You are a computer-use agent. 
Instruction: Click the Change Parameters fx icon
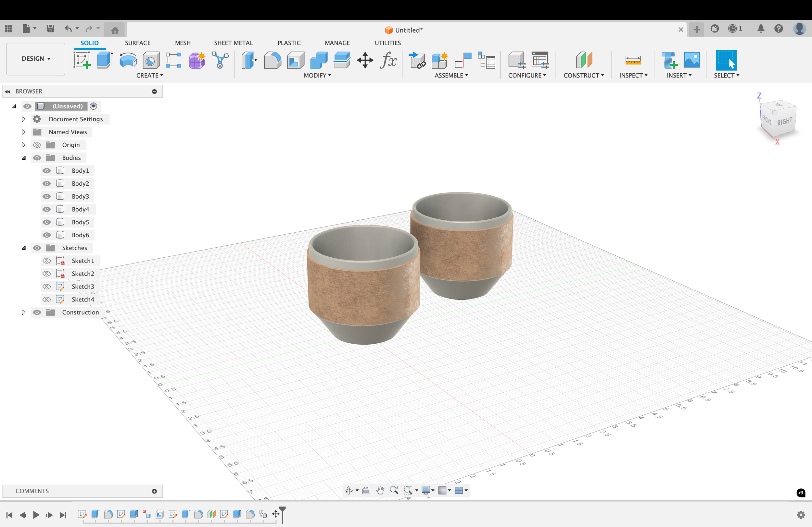click(388, 60)
